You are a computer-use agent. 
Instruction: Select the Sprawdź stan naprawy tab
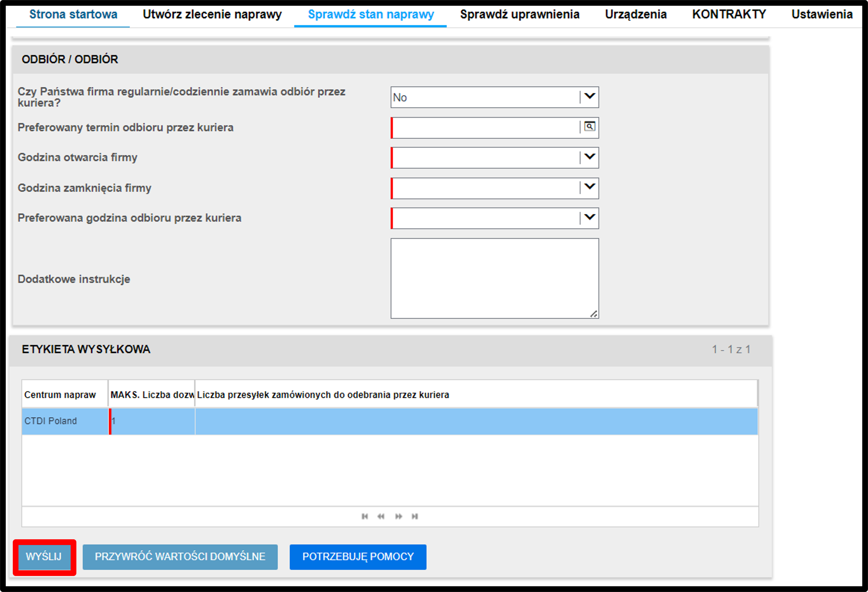click(x=370, y=15)
